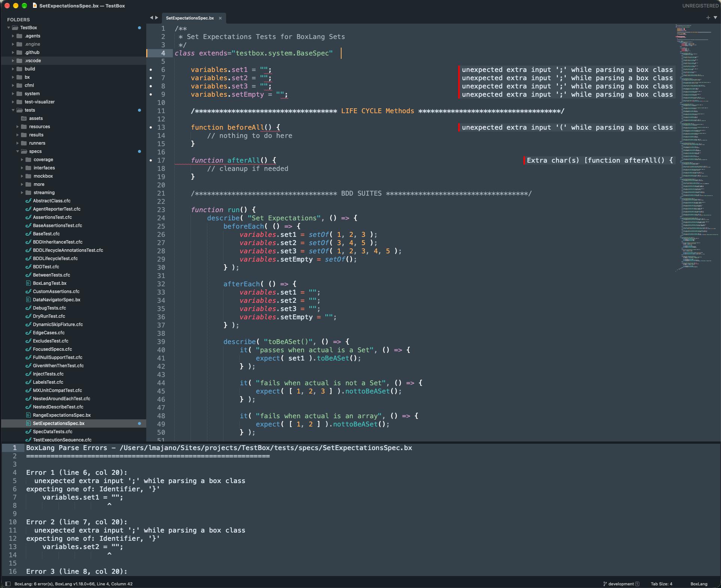Click the runners folder icon

pos(24,143)
